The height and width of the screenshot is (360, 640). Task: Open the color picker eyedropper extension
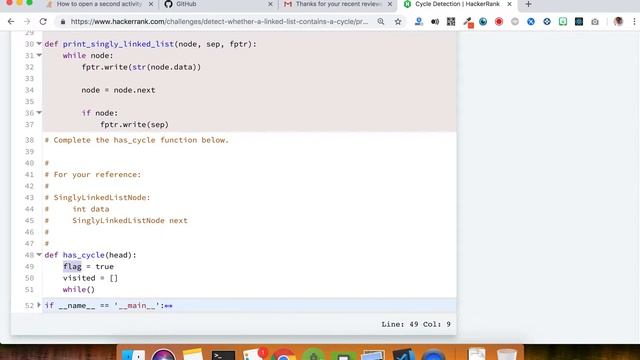click(x=467, y=22)
